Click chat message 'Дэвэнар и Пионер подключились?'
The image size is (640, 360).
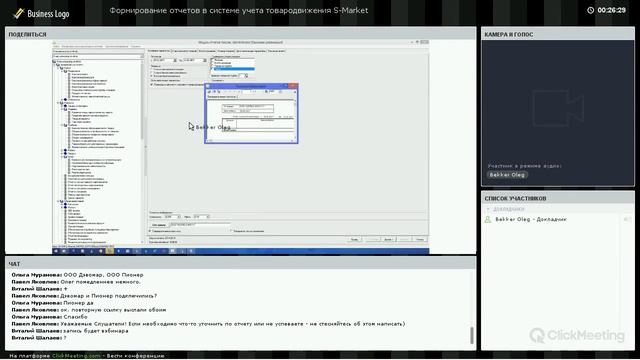(109, 296)
